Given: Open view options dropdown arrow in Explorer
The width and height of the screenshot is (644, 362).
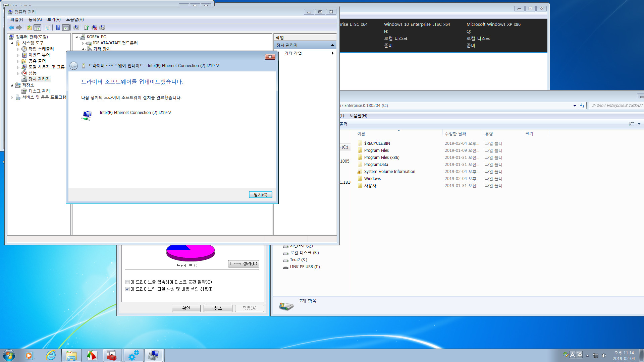Looking at the screenshot, I should point(639,124).
